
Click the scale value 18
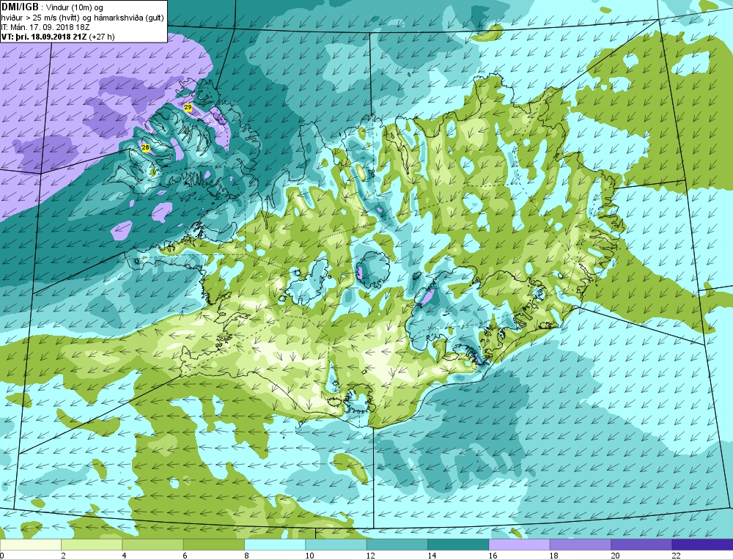pyautogui.click(x=554, y=556)
